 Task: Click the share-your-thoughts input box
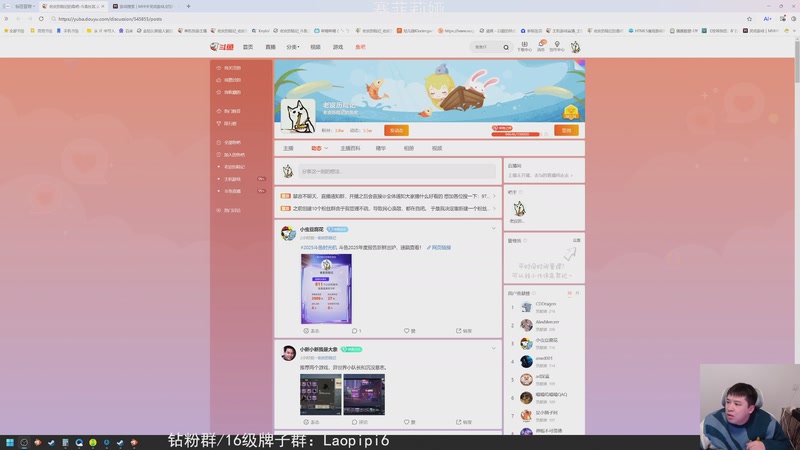coord(397,171)
